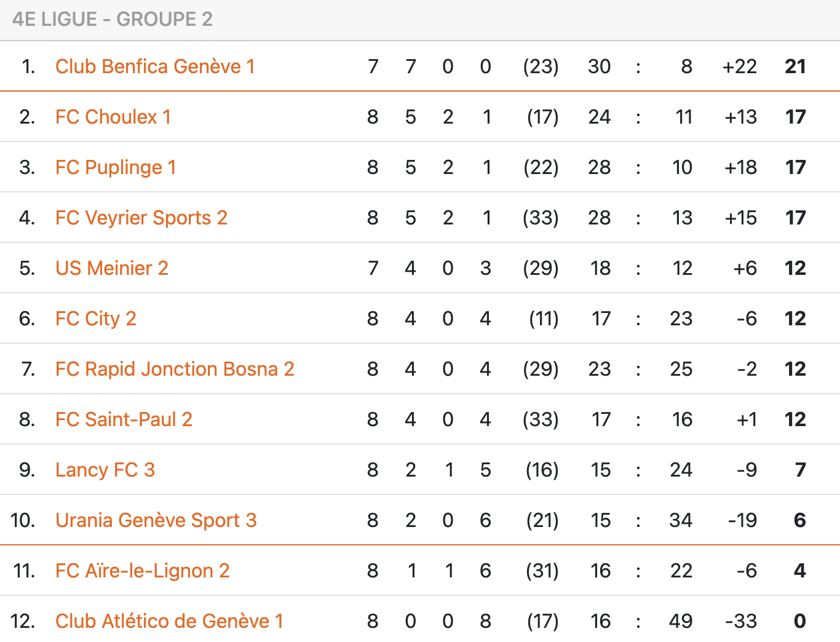Click Lancy FC 3's 7 points total
Viewport: 840px width, 642px height.
pyautogui.click(x=800, y=470)
